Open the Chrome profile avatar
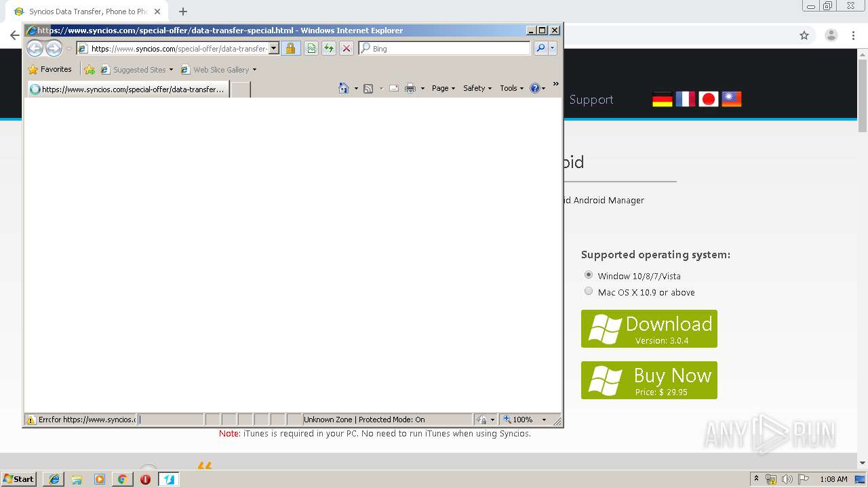868x488 pixels. pyautogui.click(x=831, y=35)
